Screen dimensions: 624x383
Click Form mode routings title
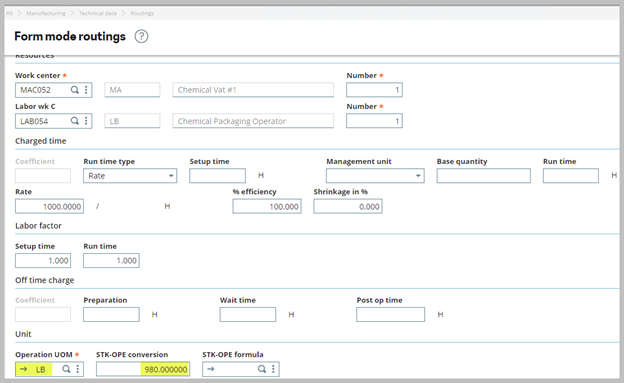(x=70, y=36)
